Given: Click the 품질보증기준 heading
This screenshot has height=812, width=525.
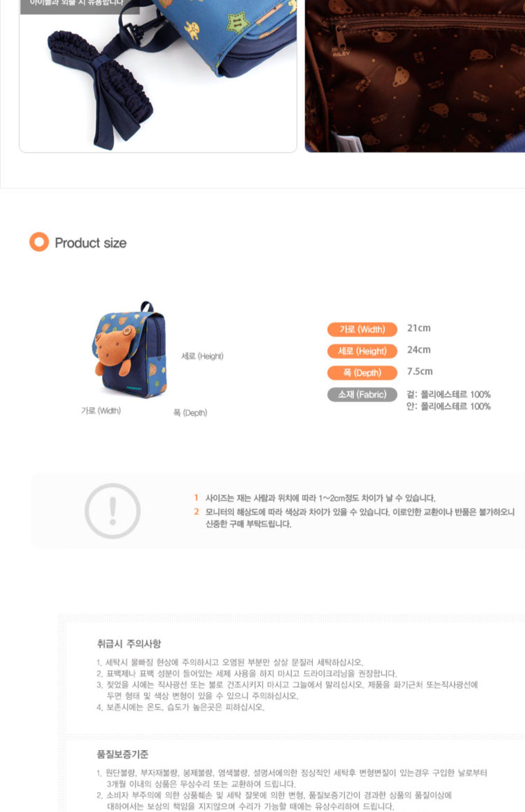Looking at the screenshot, I should [x=122, y=754].
